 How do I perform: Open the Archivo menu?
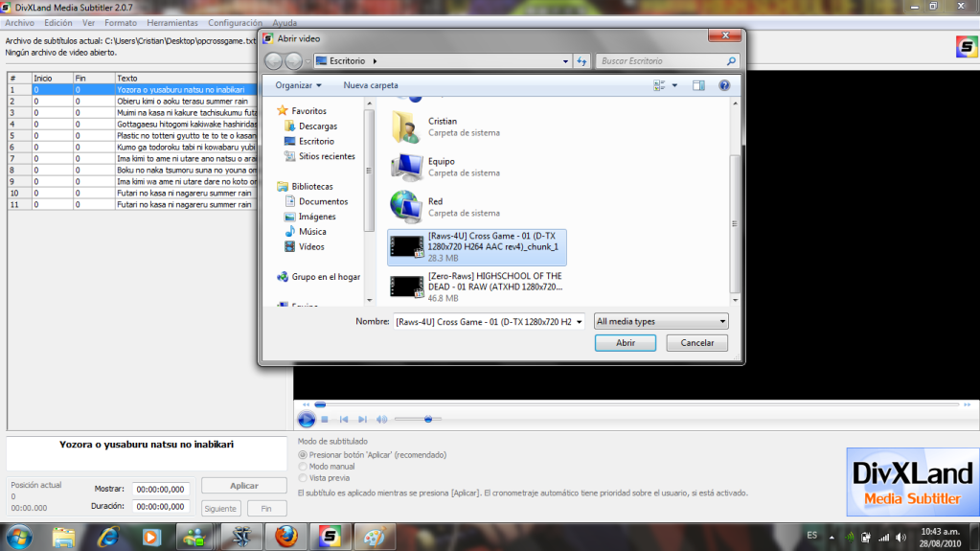coord(19,22)
